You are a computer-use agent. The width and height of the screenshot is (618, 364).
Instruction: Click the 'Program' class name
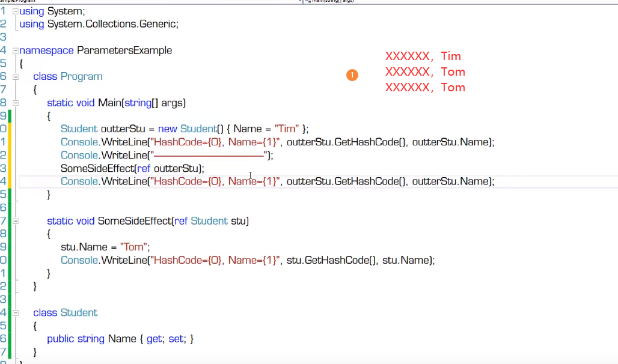pos(81,76)
